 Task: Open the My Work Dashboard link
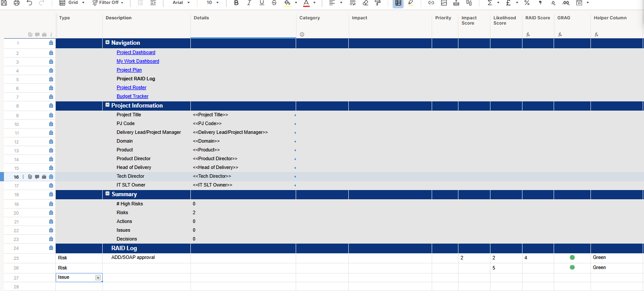[x=138, y=61]
